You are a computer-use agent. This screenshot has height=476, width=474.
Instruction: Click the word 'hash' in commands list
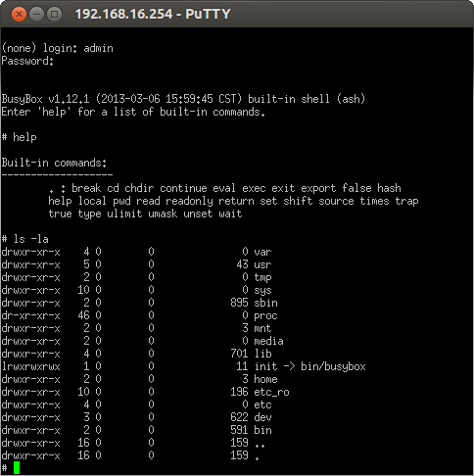pos(389,188)
